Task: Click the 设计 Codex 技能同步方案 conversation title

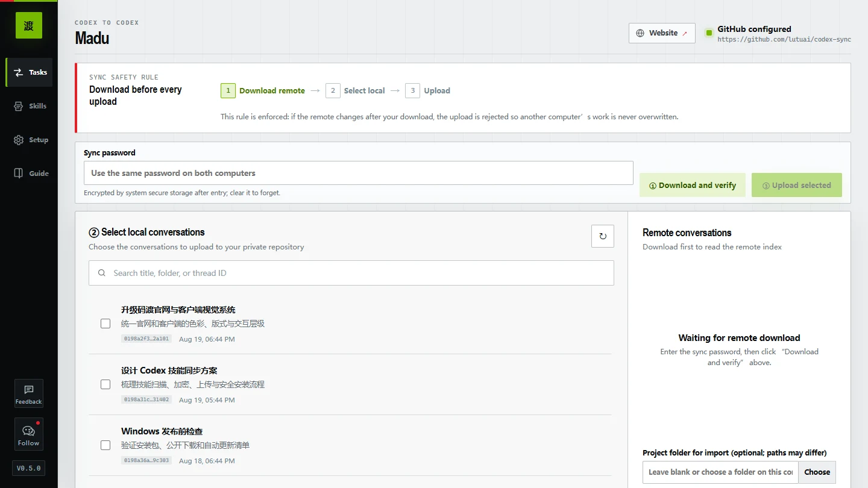Action: [169, 371]
